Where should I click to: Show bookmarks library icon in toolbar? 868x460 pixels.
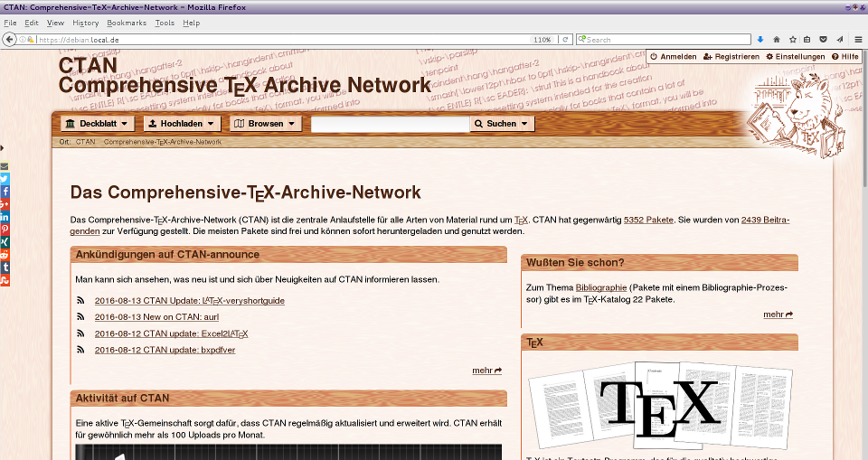pyautogui.click(x=807, y=39)
